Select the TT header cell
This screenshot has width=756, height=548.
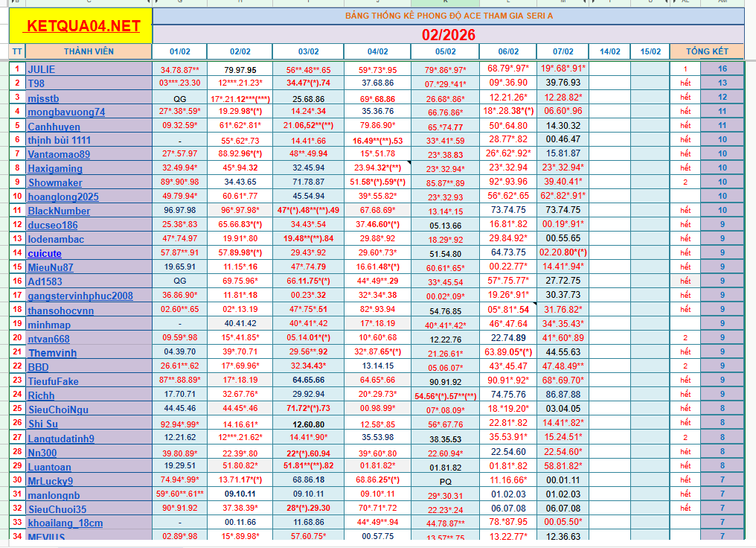click(17, 51)
